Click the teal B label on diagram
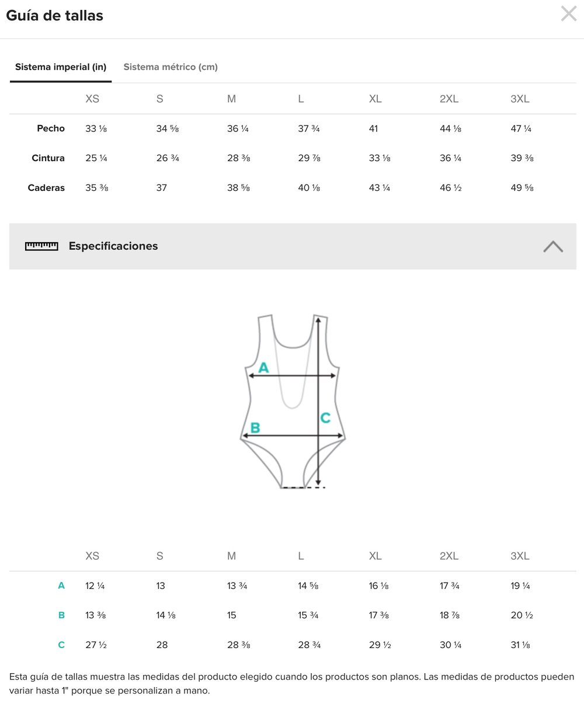 pos(255,428)
